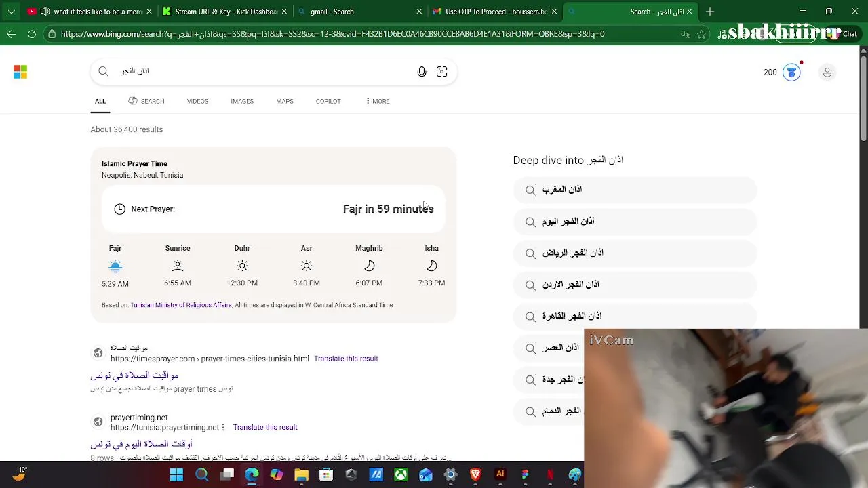The image size is (868, 488).
Task: Open Windows taskbar Search
Action: (x=201, y=474)
